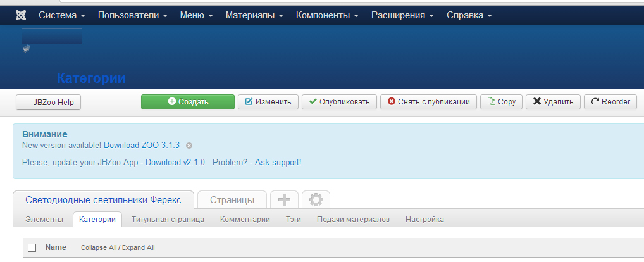Click the Copy toolbar button
This screenshot has height=262, width=644.
click(x=501, y=102)
